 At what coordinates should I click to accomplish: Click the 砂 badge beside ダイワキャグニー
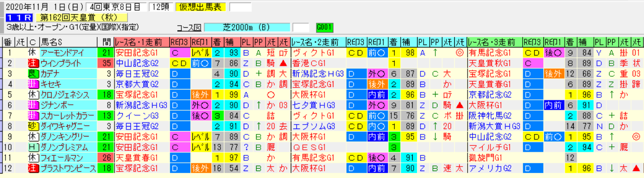[x=33, y=126]
